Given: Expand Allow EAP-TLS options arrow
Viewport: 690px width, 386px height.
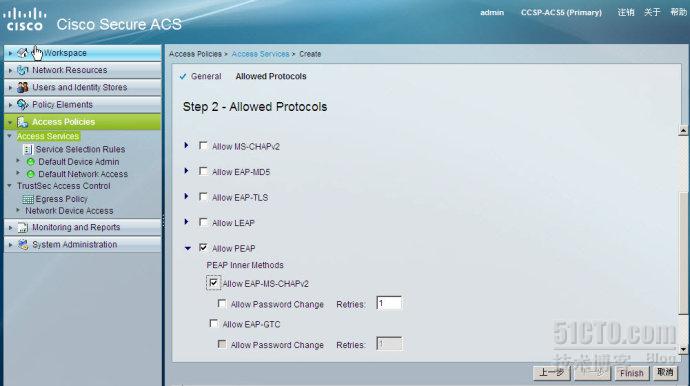Looking at the screenshot, I should click(187, 196).
